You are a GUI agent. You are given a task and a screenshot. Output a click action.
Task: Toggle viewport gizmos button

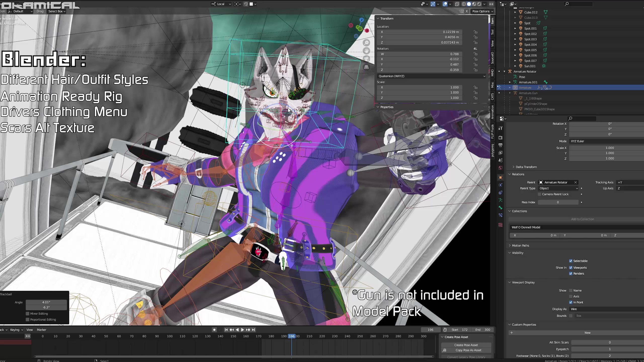point(433,4)
